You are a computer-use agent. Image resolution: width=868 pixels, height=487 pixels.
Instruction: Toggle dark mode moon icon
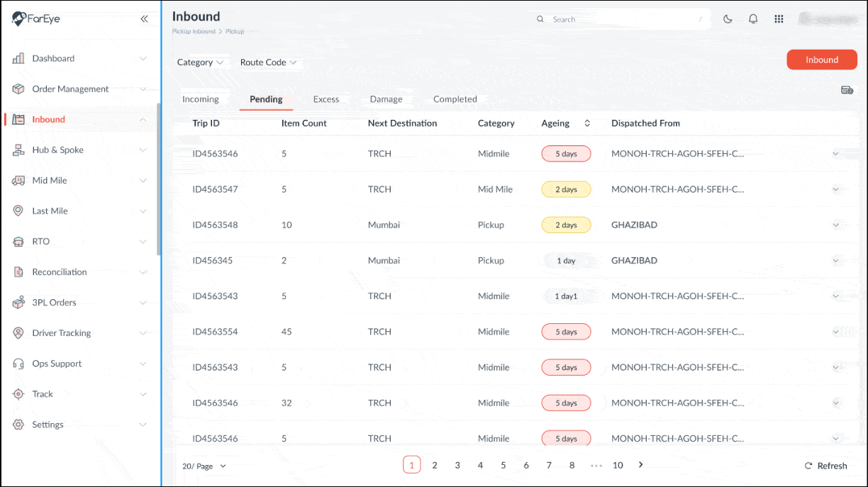click(x=728, y=19)
